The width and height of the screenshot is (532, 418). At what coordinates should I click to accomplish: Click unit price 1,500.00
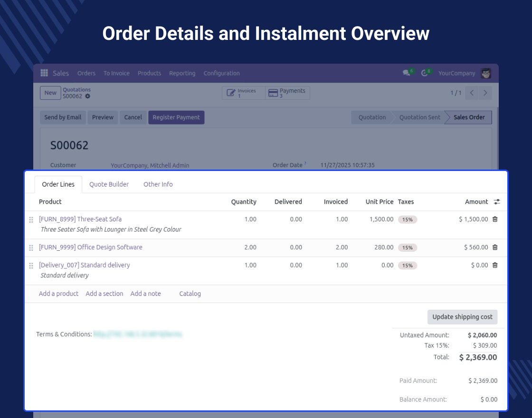[x=381, y=219]
